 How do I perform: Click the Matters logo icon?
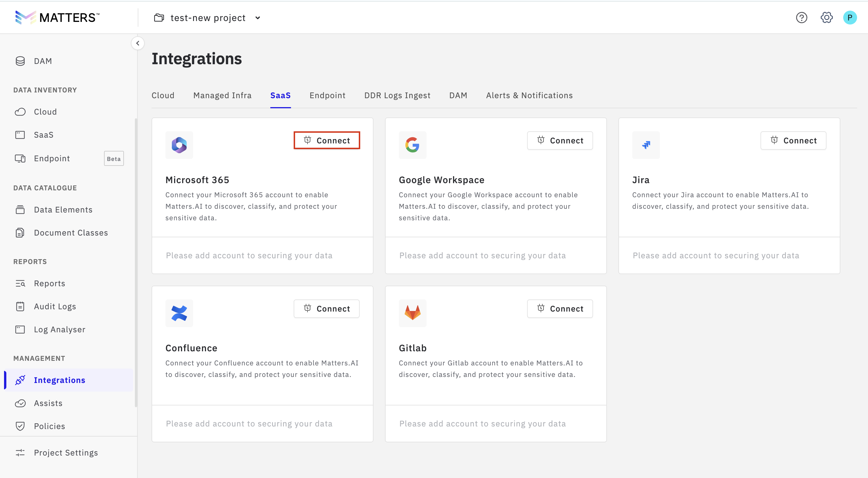[x=25, y=18]
